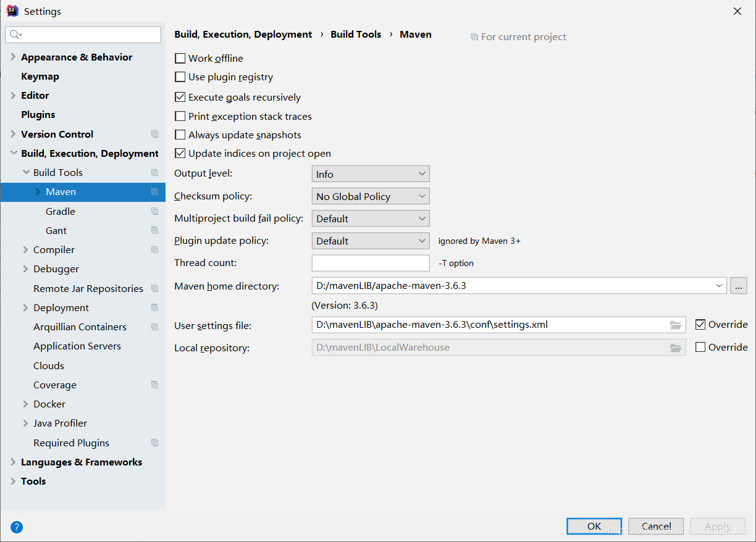Click project-level icon beside Arquillian Containers
The width and height of the screenshot is (756, 542).
coord(154,327)
